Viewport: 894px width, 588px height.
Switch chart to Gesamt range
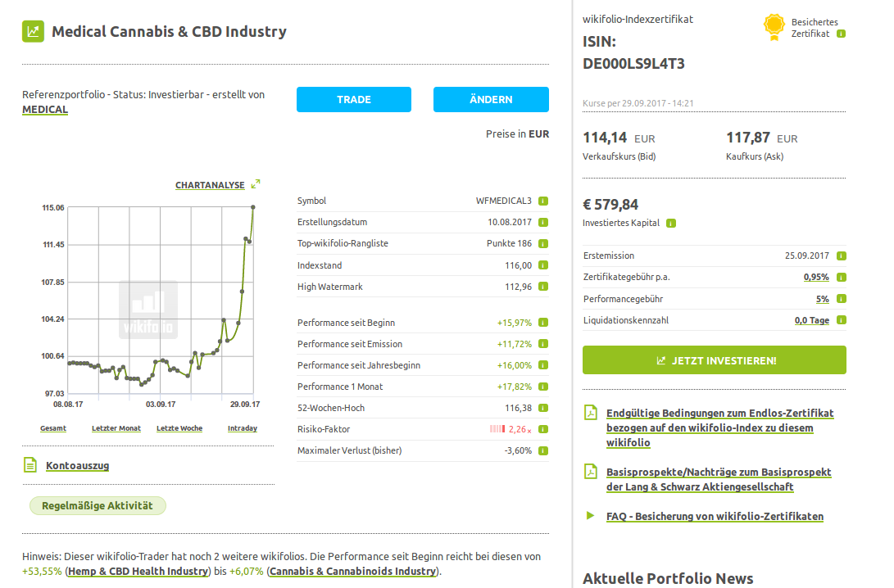coord(53,428)
